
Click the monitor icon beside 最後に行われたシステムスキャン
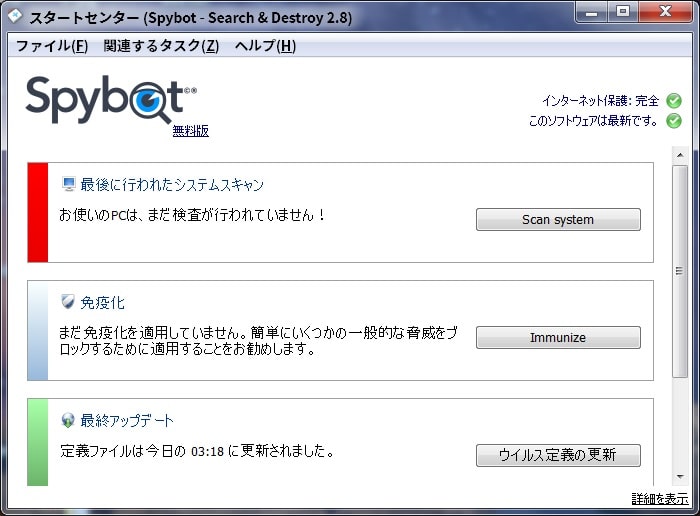point(69,184)
